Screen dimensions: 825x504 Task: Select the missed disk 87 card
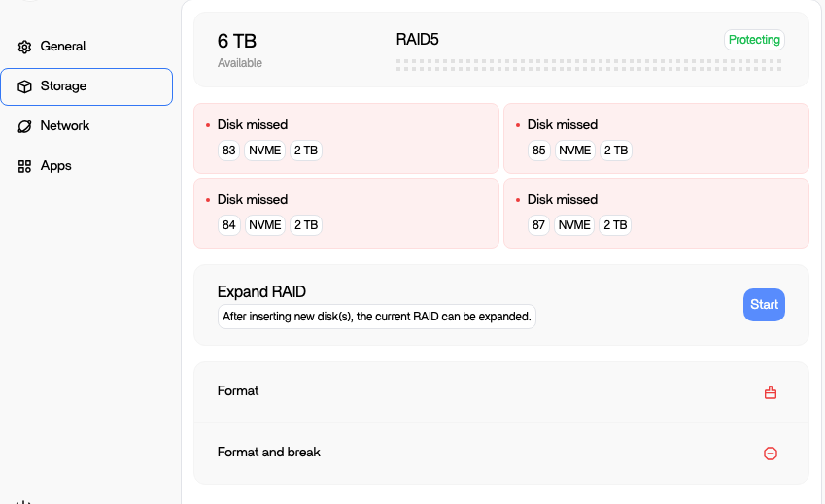(656, 213)
